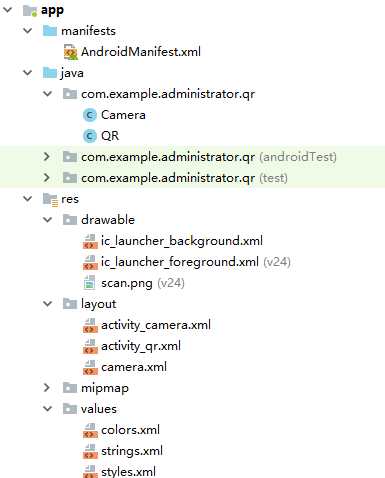385x478 pixels.
Task: Open AndroidManifest.xml
Action: tap(141, 52)
